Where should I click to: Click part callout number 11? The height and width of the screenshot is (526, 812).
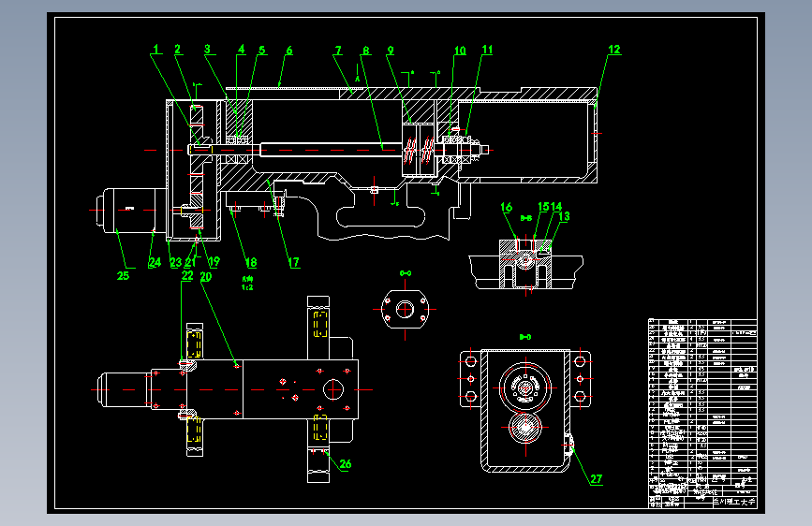(x=487, y=50)
